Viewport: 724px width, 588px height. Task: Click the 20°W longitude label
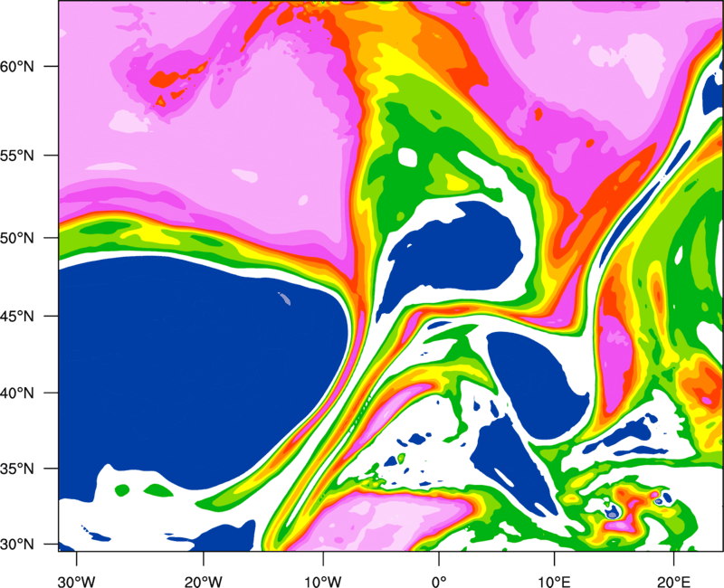click(x=204, y=582)
